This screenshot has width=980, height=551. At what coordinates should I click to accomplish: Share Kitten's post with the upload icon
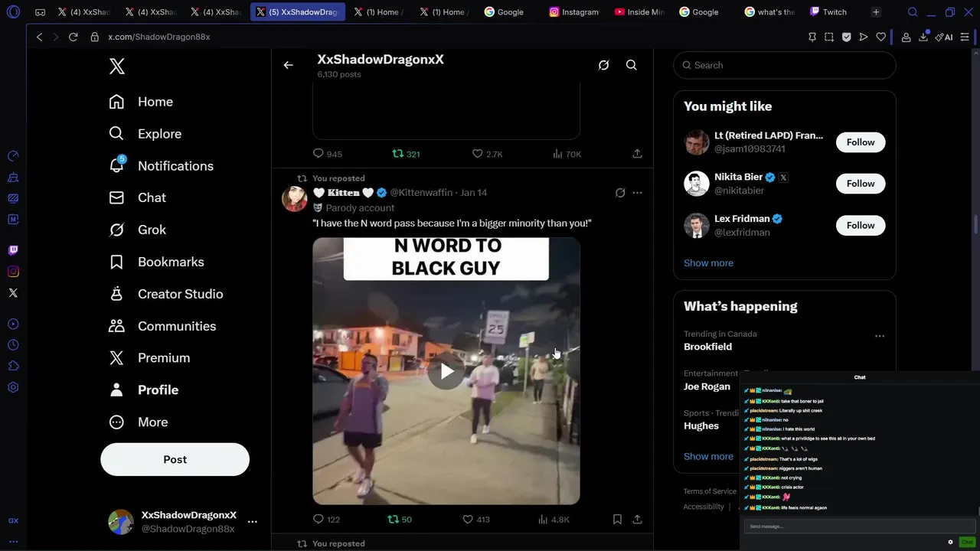(637, 520)
